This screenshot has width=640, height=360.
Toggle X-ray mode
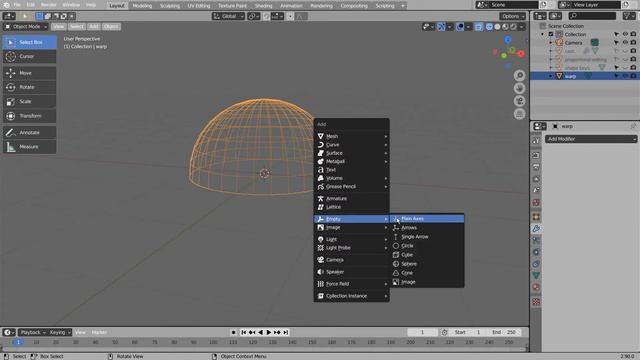coord(478,27)
